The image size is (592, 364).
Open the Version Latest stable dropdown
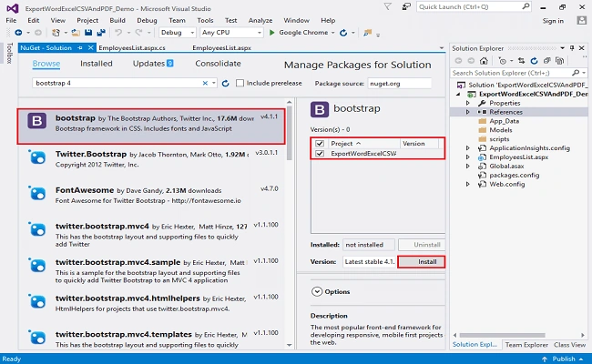(x=369, y=261)
